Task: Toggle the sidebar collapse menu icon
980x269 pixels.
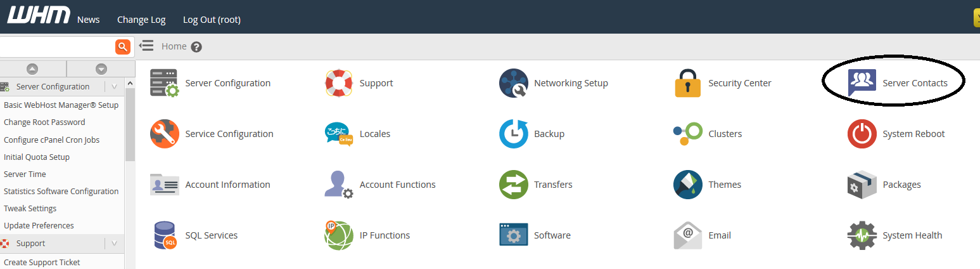Action: click(146, 46)
